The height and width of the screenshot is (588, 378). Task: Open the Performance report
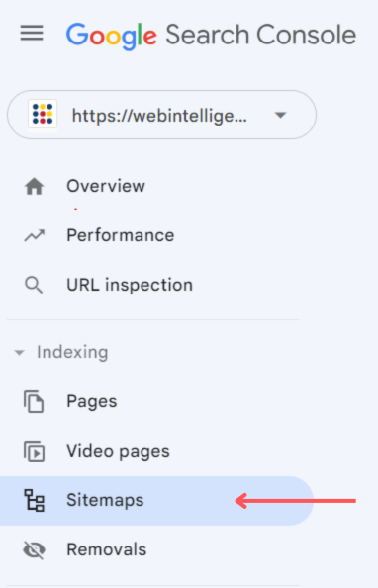[x=120, y=235]
